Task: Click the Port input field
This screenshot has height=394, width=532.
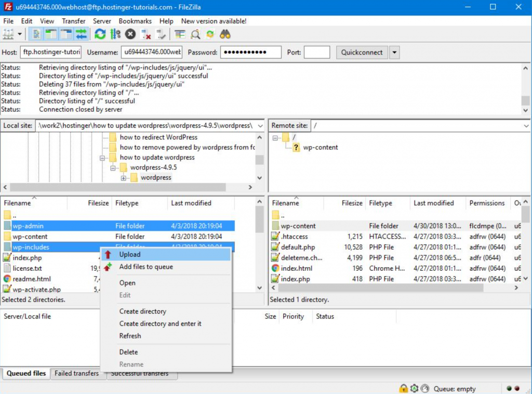Action: click(317, 52)
